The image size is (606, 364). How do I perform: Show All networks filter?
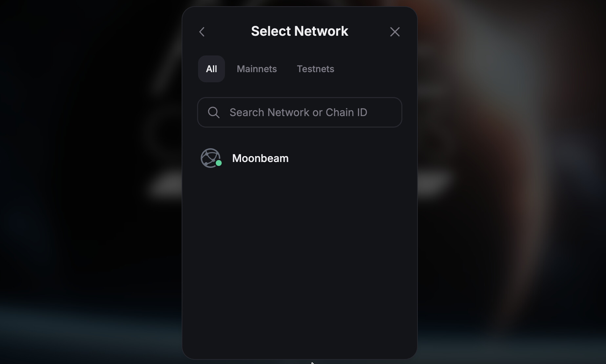pyautogui.click(x=212, y=69)
